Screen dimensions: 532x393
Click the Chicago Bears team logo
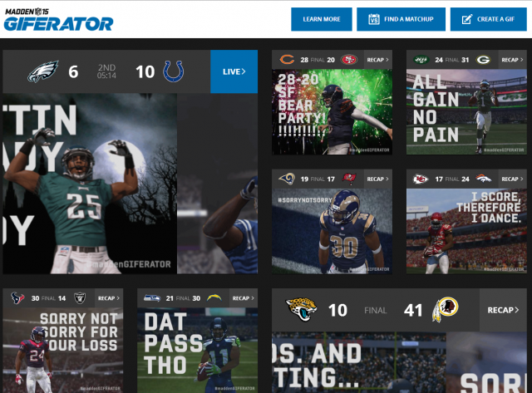[x=285, y=60]
